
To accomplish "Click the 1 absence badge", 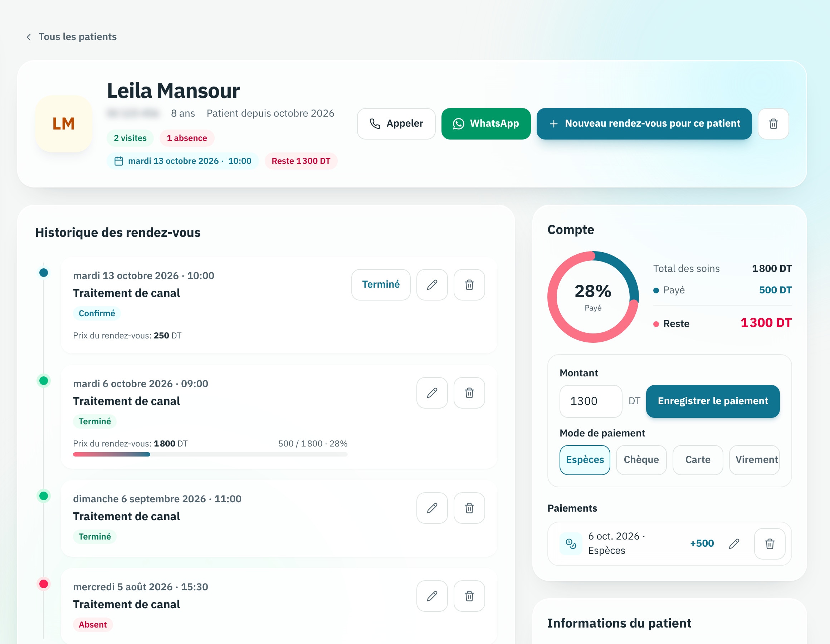I will pyautogui.click(x=187, y=138).
